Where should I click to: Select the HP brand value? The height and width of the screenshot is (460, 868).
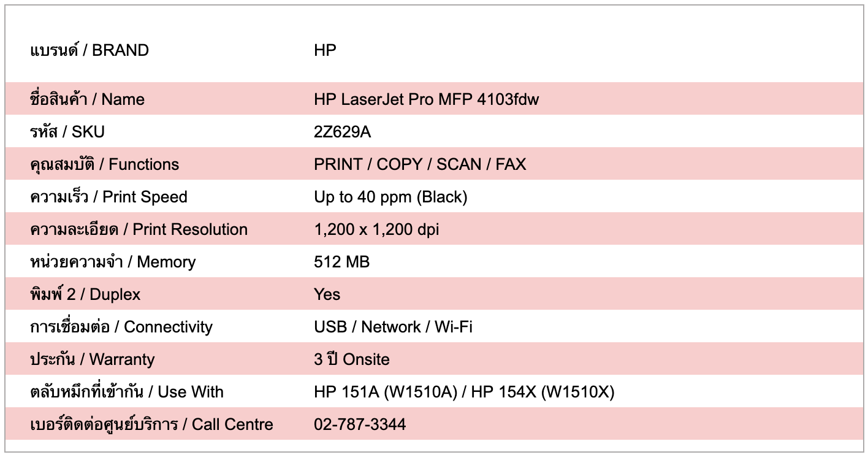click(x=325, y=50)
